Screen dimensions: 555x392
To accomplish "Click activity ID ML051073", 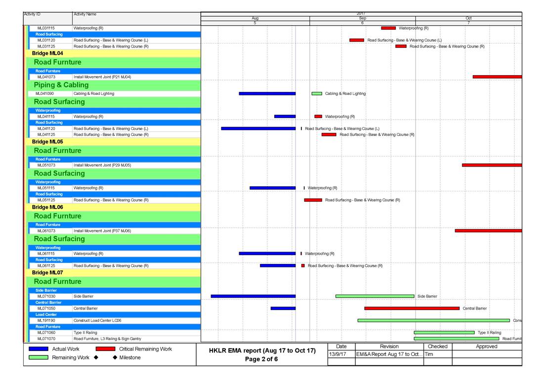I will tap(46, 165).
